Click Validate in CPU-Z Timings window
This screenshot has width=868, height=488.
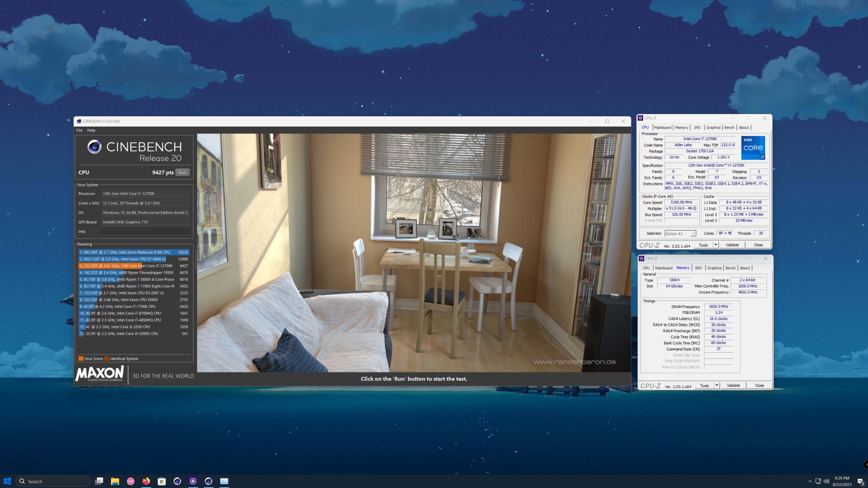click(x=733, y=385)
